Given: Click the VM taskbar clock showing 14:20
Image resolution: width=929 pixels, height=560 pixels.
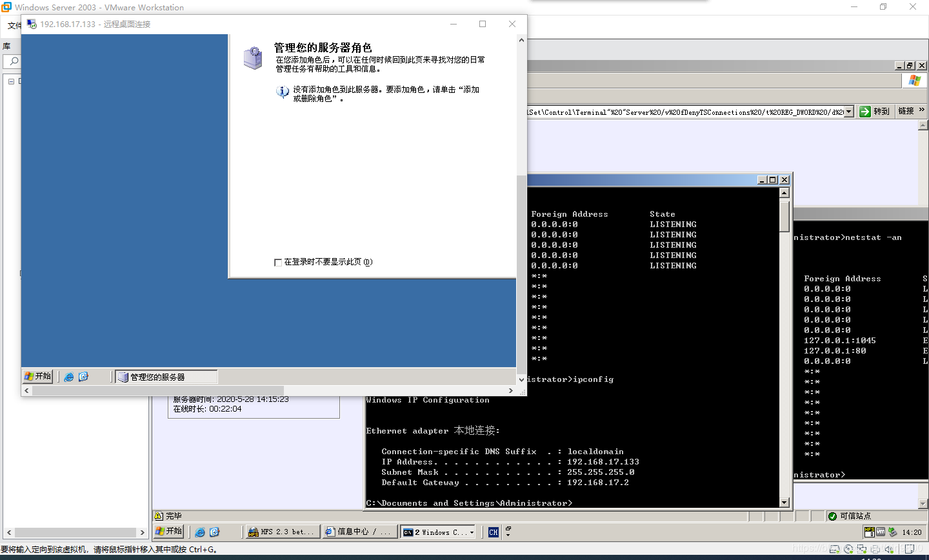Looking at the screenshot, I should 912,532.
